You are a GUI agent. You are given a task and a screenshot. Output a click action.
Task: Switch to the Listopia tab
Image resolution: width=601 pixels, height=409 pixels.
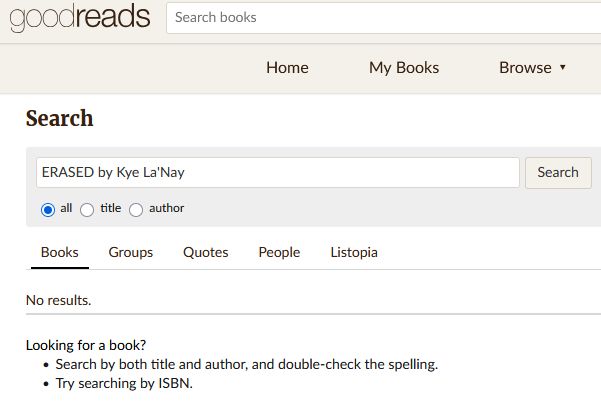354,252
